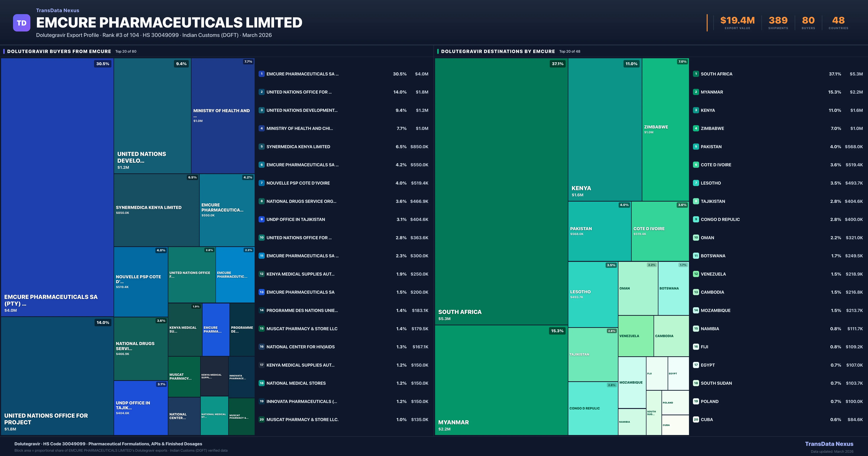Click rank 20 badge next to Cuba

click(696, 420)
